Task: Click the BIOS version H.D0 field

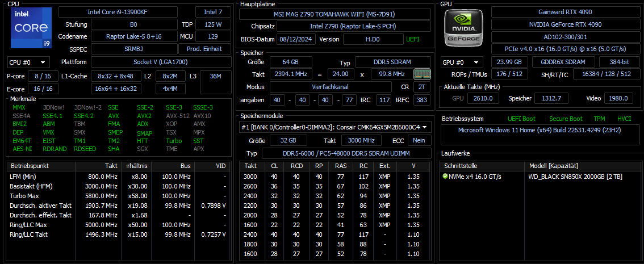Action: pos(373,39)
